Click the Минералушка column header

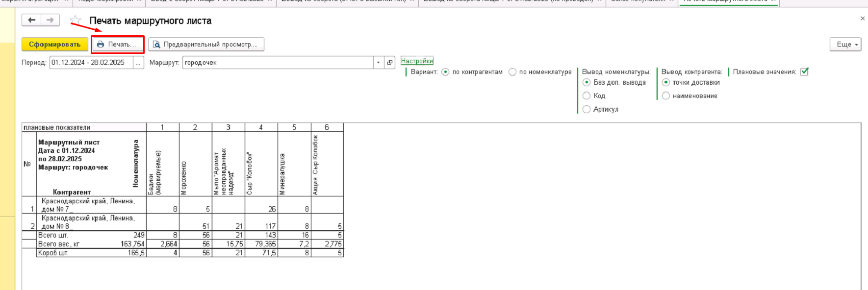(x=294, y=164)
